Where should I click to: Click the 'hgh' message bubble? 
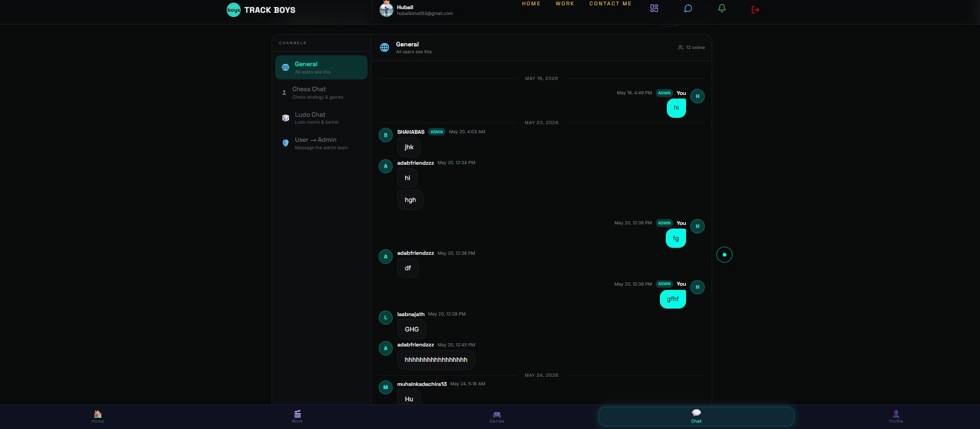tap(410, 200)
